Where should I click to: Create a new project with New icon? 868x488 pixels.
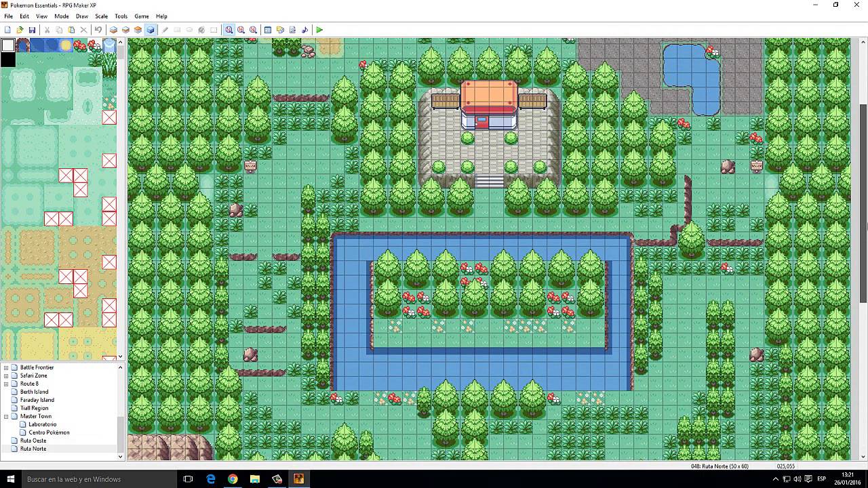tap(7, 30)
